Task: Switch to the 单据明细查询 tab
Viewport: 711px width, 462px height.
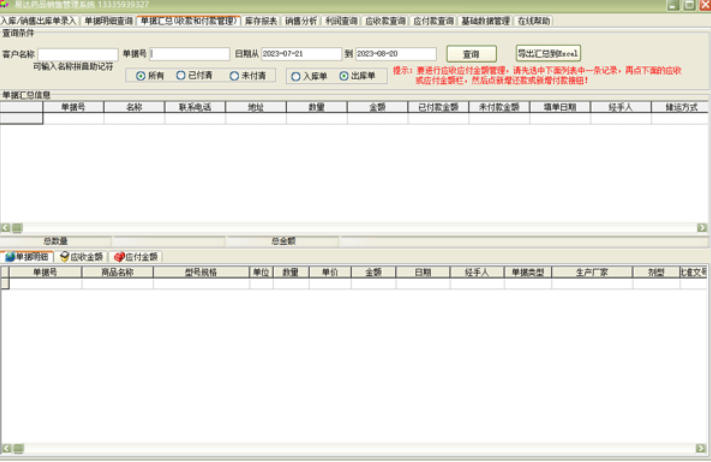Action: pyautogui.click(x=108, y=21)
